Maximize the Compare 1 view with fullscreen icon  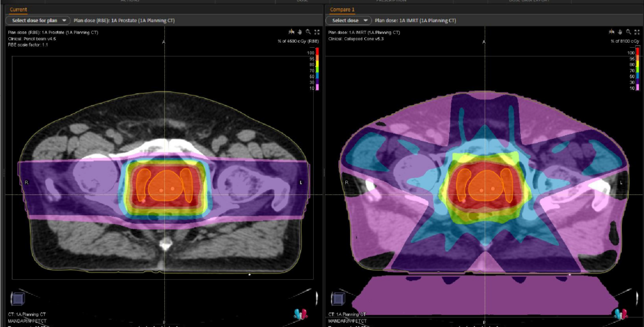click(637, 31)
